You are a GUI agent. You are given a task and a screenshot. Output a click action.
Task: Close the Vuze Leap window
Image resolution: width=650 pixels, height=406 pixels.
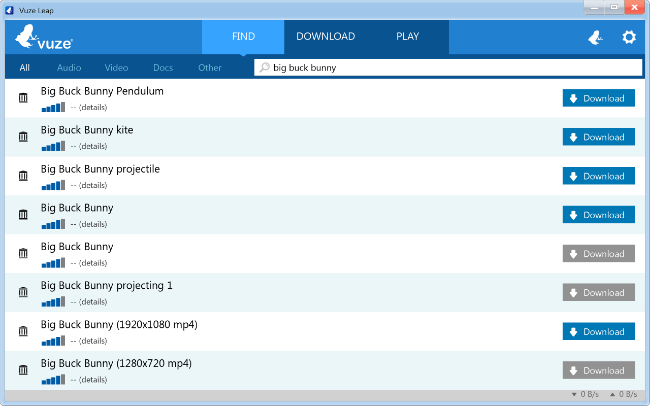tap(634, 7)
